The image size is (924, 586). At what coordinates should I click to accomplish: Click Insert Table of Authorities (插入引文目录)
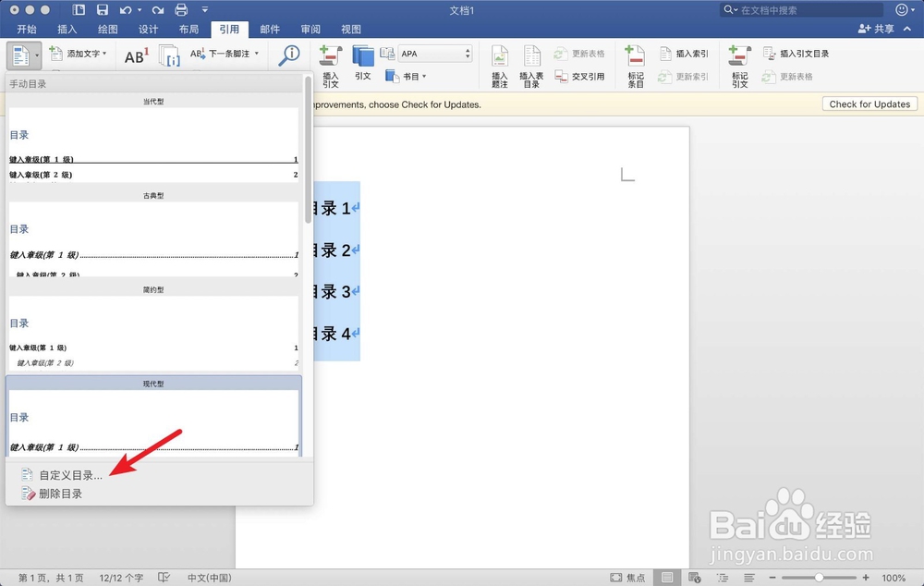pyautogui.click(x=796, y=54)
